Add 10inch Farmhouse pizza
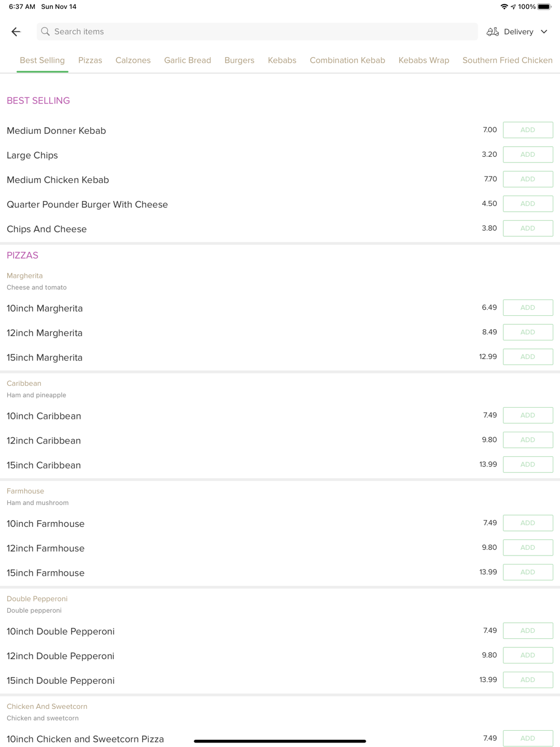This screenshot has width=560, height=747. [528, 523]
